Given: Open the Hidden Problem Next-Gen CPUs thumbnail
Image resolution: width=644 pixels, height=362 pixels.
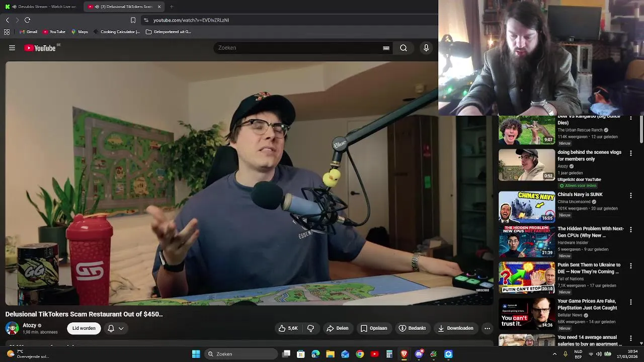Looking at the screenshot, I should coord(527,241).
